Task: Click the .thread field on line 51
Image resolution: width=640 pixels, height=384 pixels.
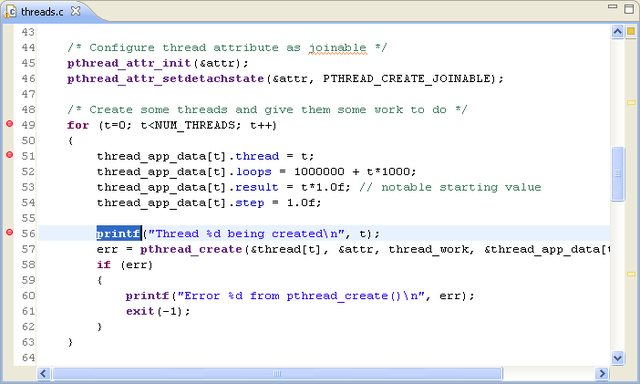Action: click(x=257, y=156)
